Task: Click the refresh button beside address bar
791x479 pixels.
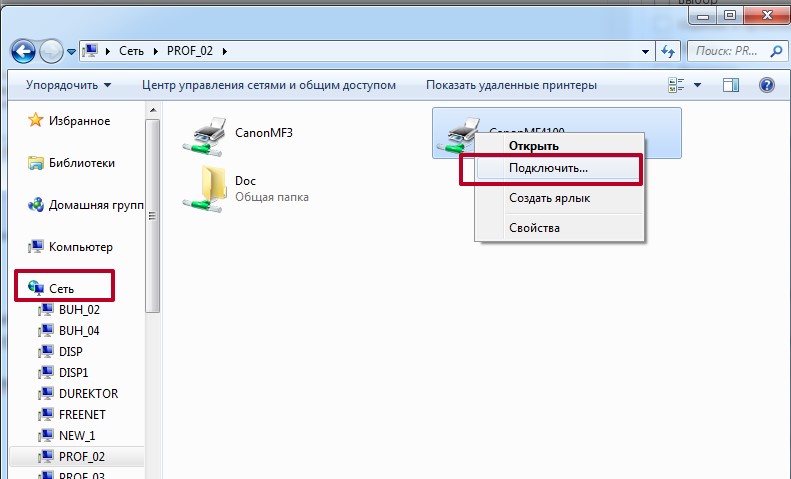Action: (x=670, y=50)
